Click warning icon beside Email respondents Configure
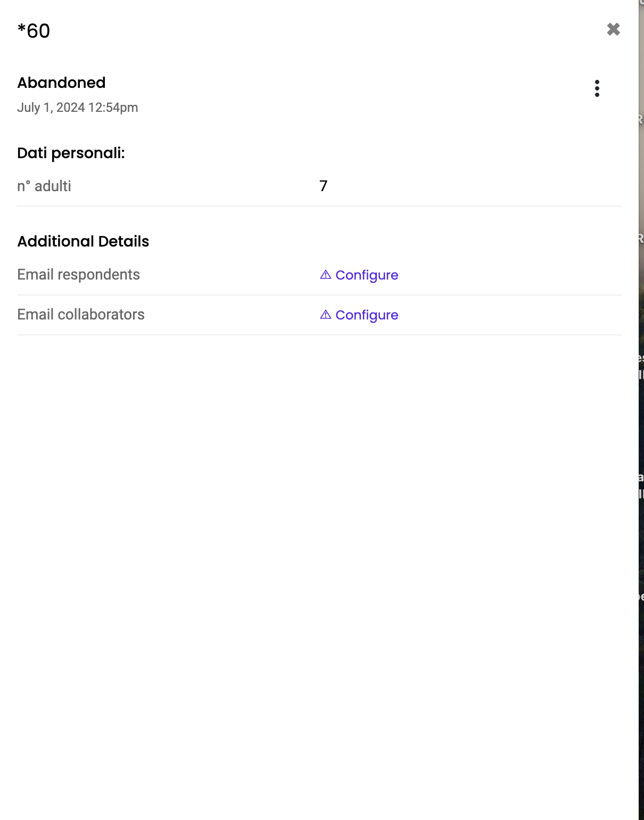 (326, 275)
